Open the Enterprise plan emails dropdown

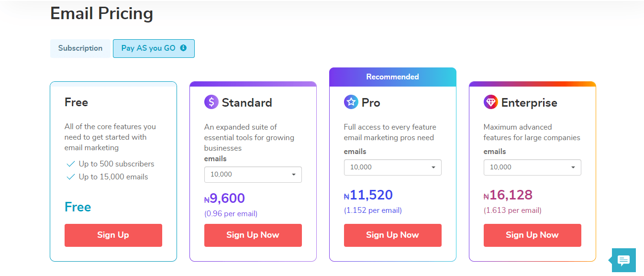coord(532,167)
